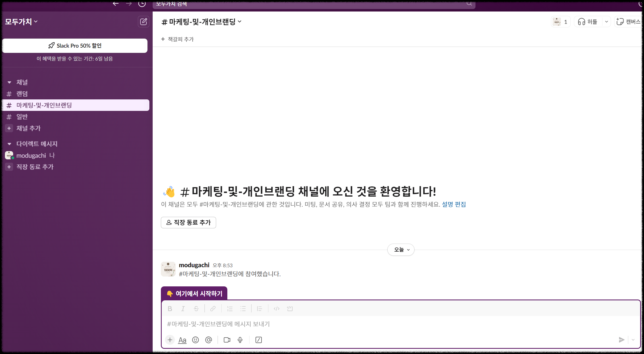Image resolution: width=644 pixels, height=354 pixels.
Task: Select the italic formatting icon
Action: tap(183, 308)
